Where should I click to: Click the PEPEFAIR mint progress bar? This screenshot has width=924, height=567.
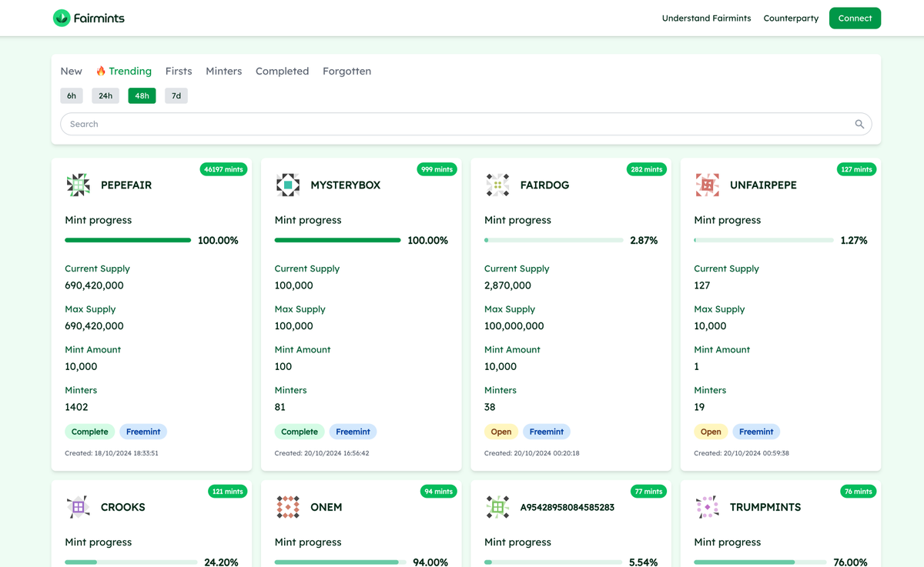tap(128, 240)
